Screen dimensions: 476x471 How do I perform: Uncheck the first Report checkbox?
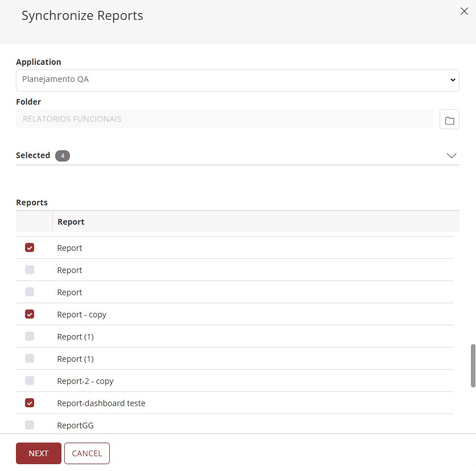[30, 247]
